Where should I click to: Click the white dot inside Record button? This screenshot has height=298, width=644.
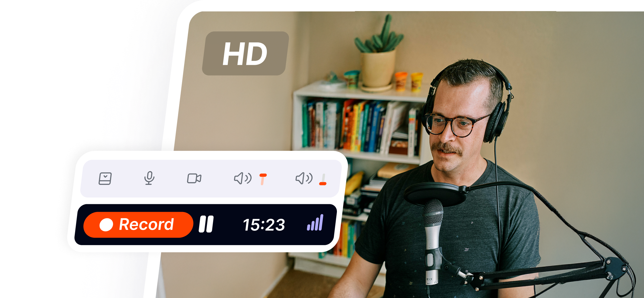tap(106, 225)
